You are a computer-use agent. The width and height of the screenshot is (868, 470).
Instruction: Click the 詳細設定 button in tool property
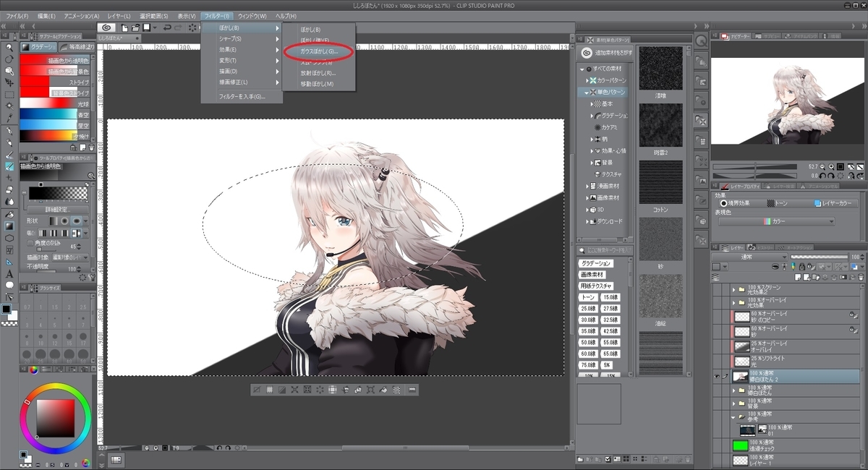pos(56,209)
